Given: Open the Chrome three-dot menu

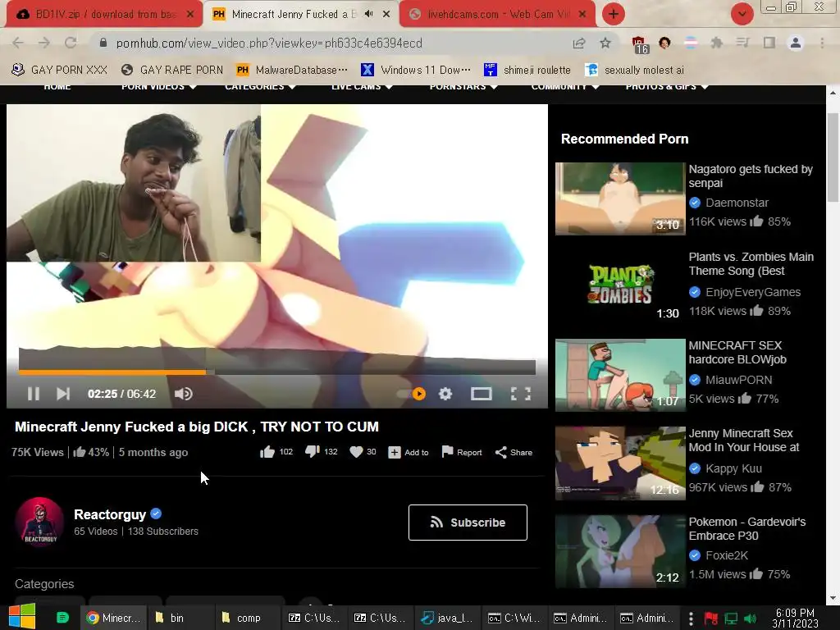Looking at the screenshot, I should point(822,43).
